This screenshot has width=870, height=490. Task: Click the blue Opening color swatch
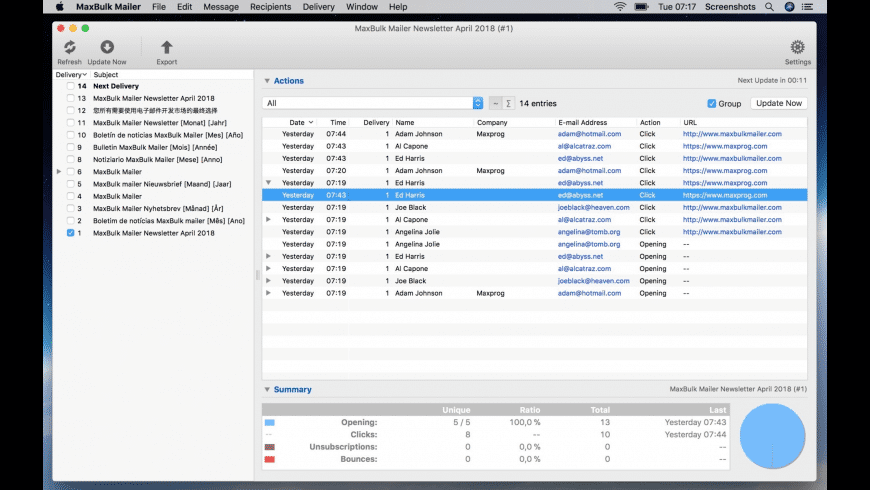point(270,422)
